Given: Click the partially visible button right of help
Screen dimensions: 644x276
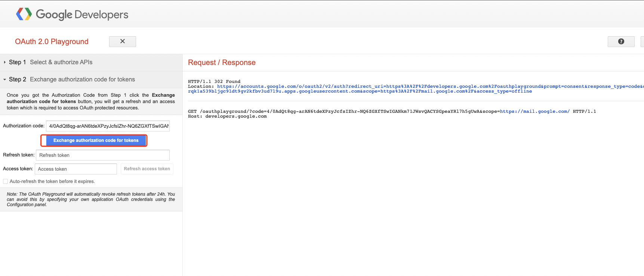Looking at the screenshot, I should point(642,41).
